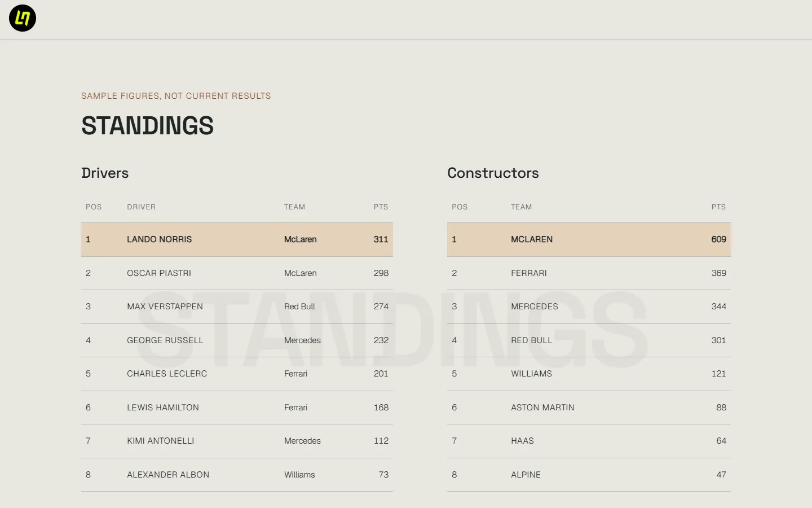812x508 pixels.
Task: Click the Mercedes team cell for George Russell
Action: [302, 340]
